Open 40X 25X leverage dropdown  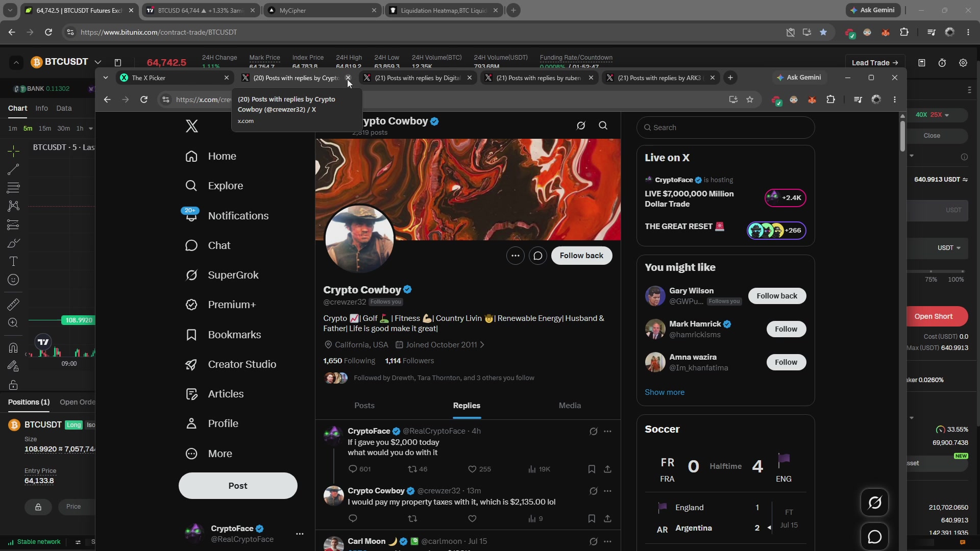(x=932, y=115)
